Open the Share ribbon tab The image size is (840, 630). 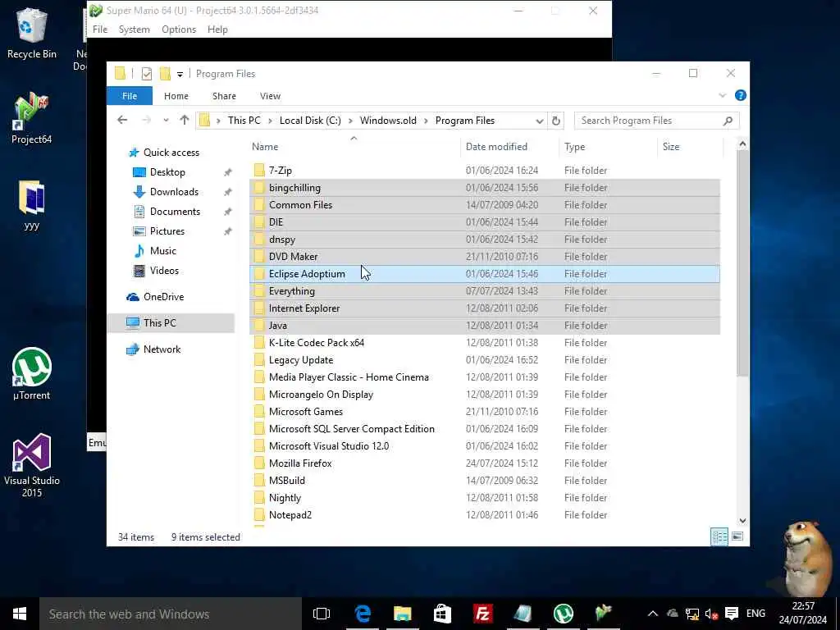click(x=224, y=96)
